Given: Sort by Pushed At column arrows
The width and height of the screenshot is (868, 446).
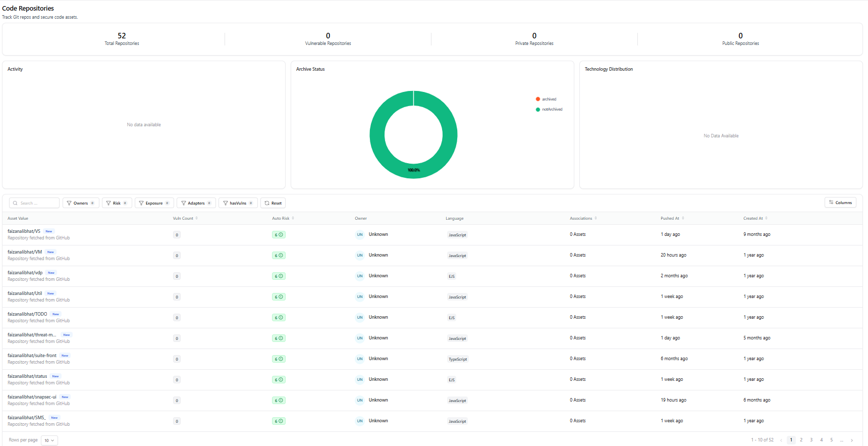Looking at the screenshot, I should tap(683, 218).
